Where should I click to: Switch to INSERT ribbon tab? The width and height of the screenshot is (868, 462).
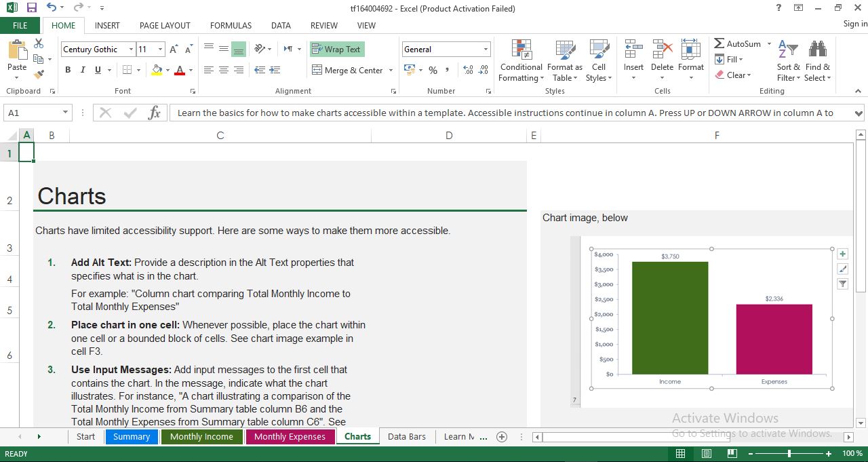point(107,26)
